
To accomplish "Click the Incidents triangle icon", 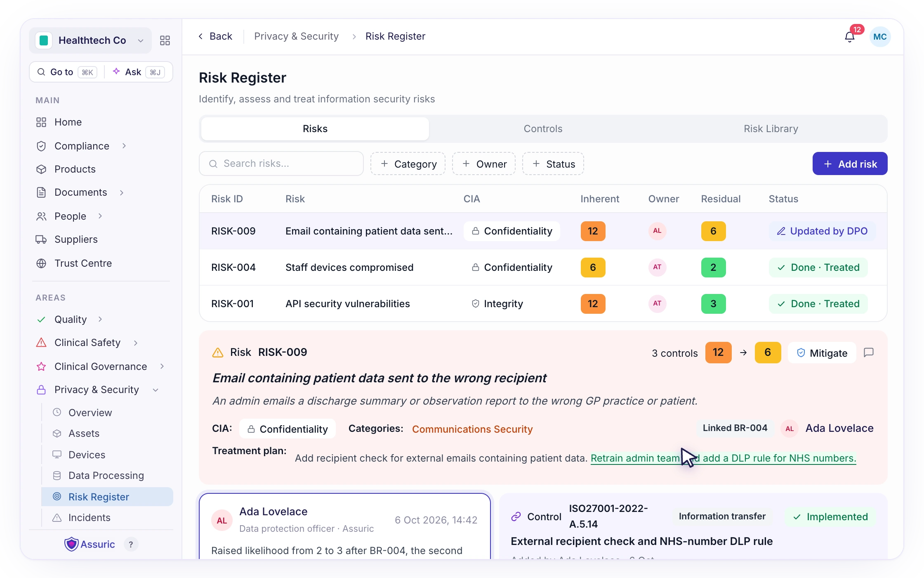I will pos(57,518).
